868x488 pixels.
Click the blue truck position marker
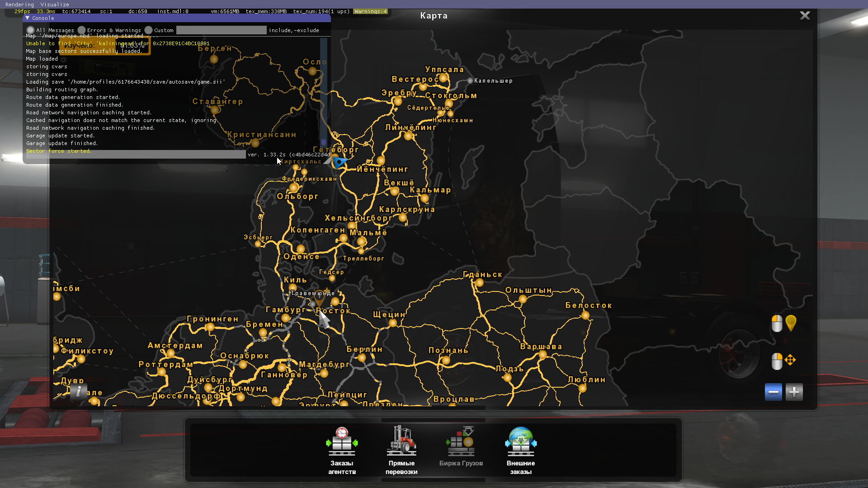pyautogui.click(x=339, y=162)
